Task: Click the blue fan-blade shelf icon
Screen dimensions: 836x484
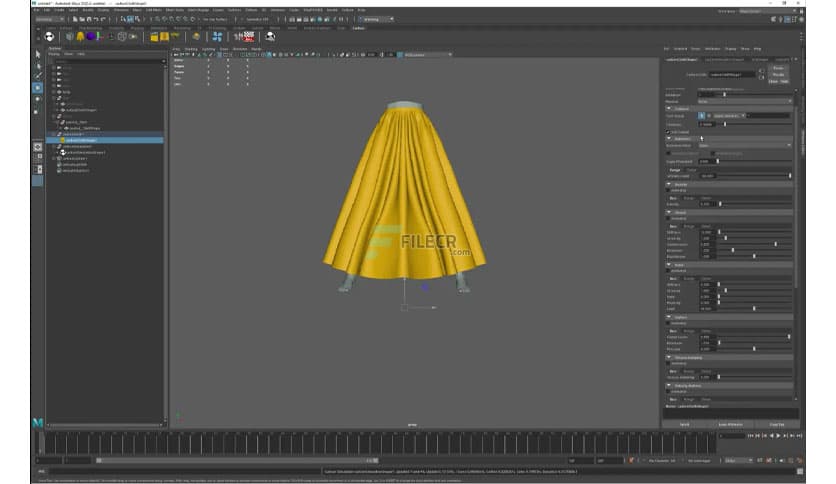Action: (x=217, y=37)
